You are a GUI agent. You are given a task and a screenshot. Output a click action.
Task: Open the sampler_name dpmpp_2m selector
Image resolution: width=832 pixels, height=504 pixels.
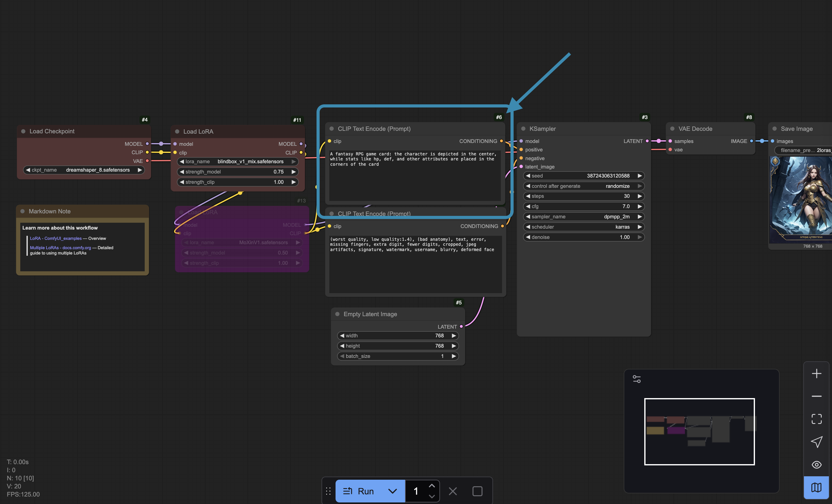click(x=583, y=216)
